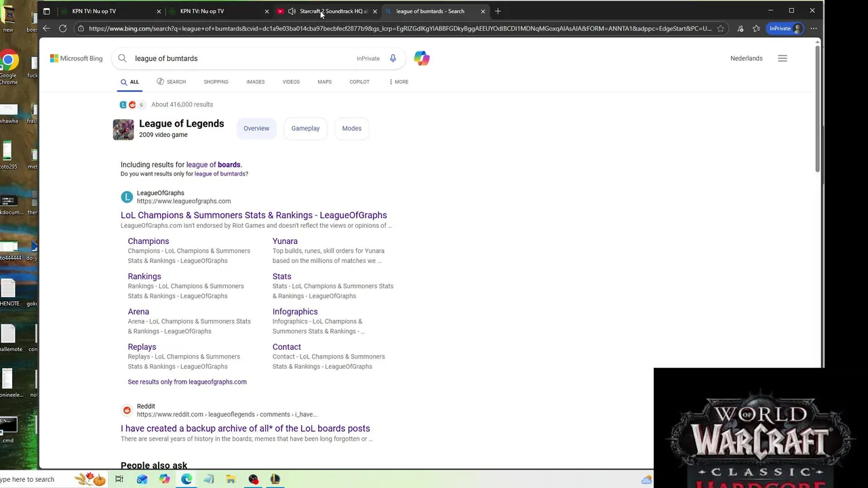Open File Explorer from the taskbar
This screenshot has height=488, width=868.
click(231, 479)
